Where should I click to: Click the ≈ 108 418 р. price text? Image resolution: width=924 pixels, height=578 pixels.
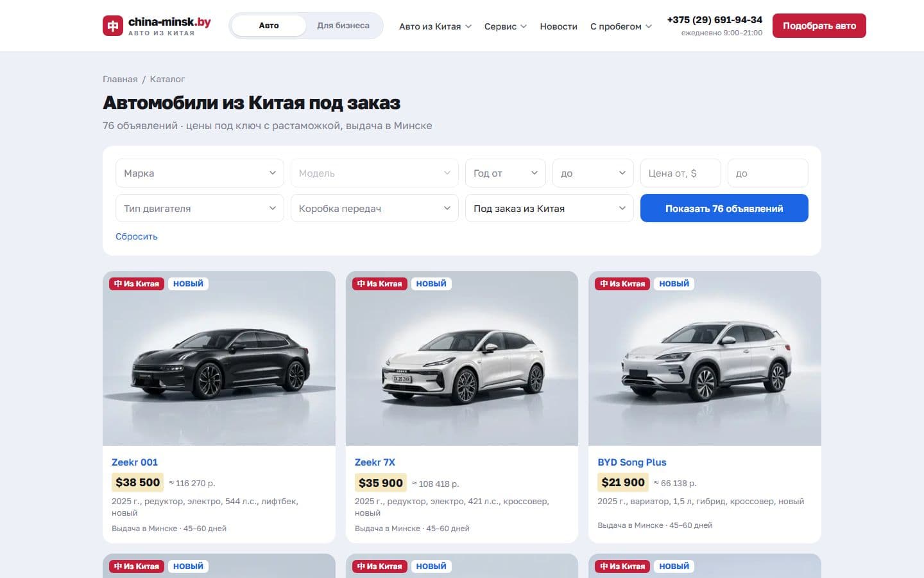(436, 484)
